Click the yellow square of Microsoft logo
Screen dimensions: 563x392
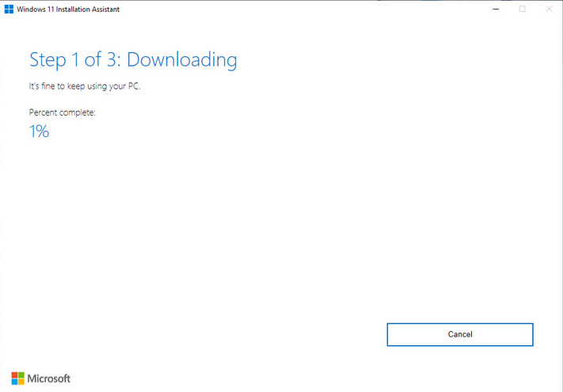tap(21, 381)
